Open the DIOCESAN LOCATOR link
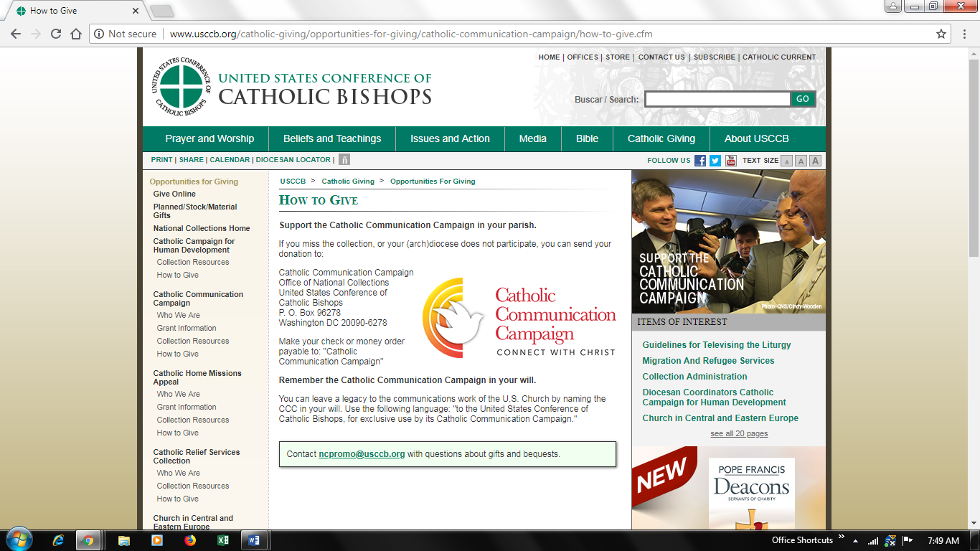This screenshot has height=551, width=980. 293,160
